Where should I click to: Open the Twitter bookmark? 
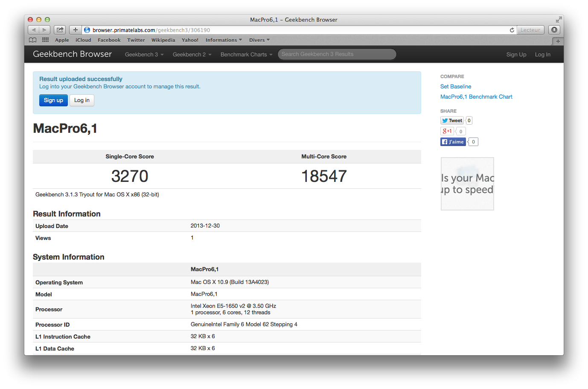136,40
